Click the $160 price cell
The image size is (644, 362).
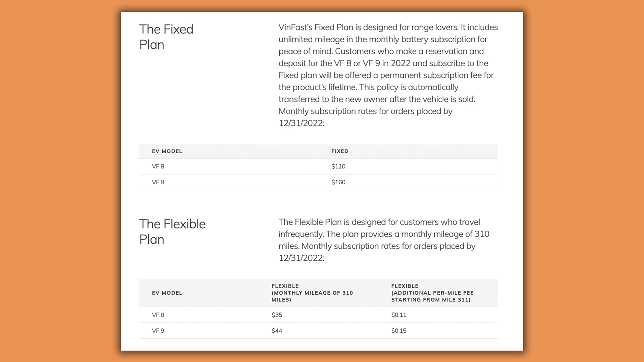[x=338, y=182]
